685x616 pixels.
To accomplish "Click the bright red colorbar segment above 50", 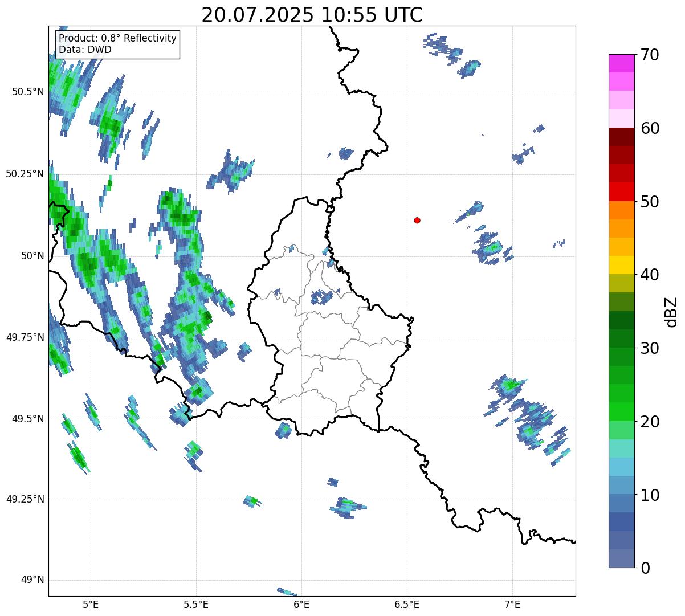I will click(x=621, y=192).
